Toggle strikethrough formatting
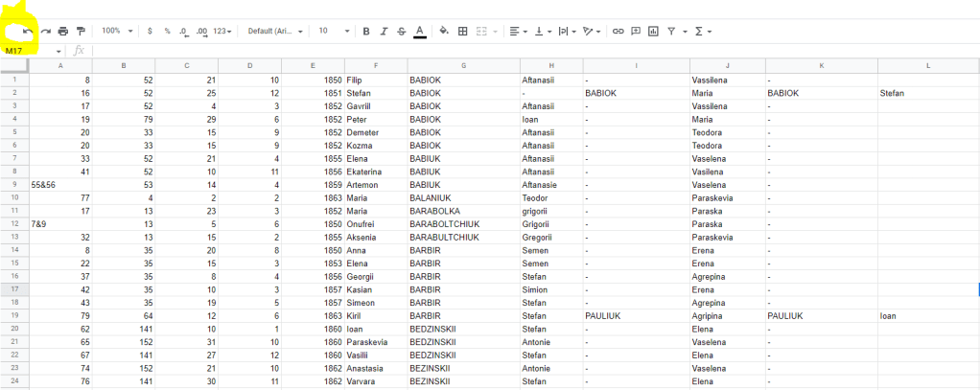 pyautogui.click(x=401, y=32)
